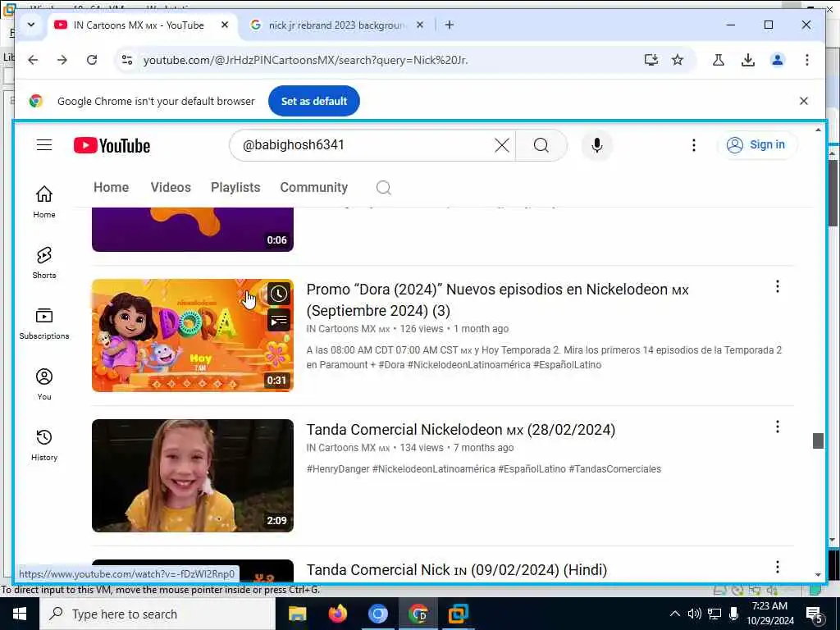Add Dora video to Watch later
840x630 pixels.
tap(278, 294)
